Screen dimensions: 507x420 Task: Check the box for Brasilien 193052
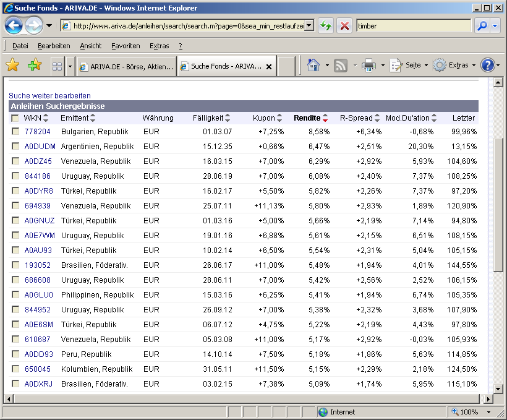point(15,265)
